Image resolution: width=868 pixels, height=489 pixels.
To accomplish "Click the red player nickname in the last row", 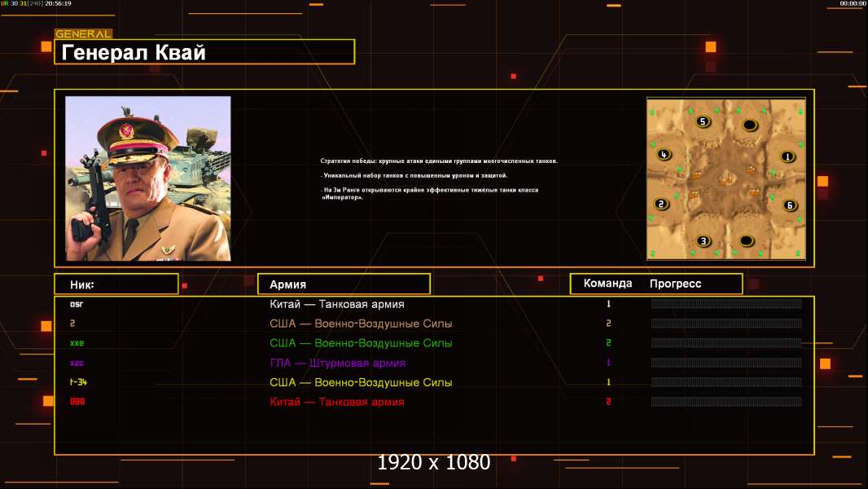I will (77, 402).
